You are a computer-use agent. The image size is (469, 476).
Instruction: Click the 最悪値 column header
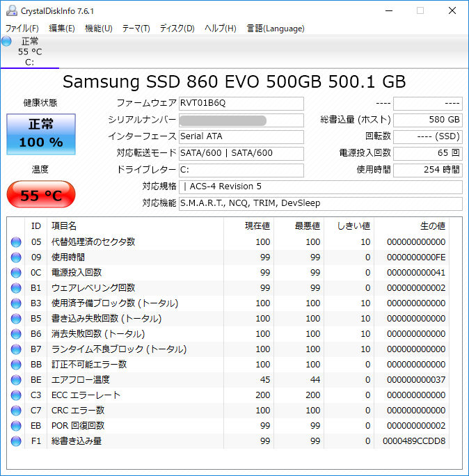[x=299, y=226]
